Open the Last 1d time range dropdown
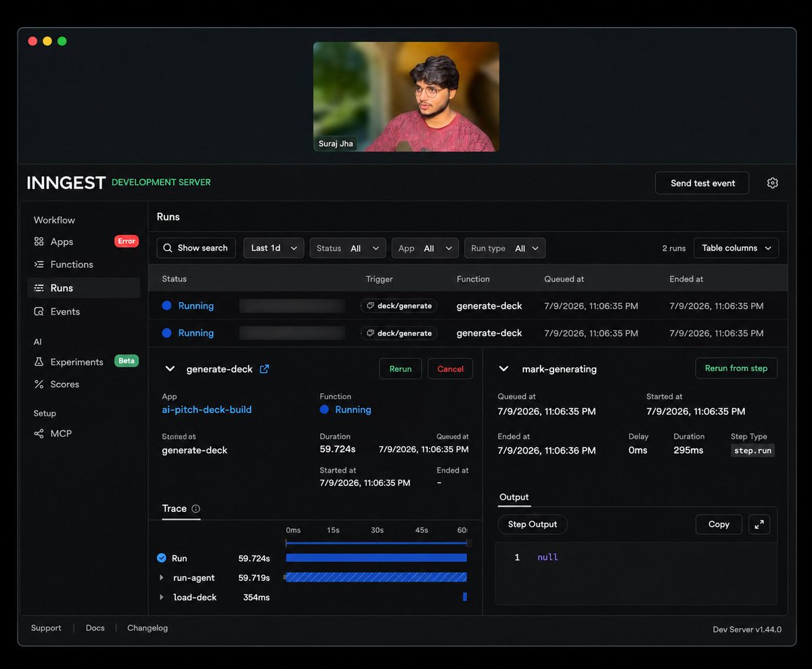 (x=273, y=248)
